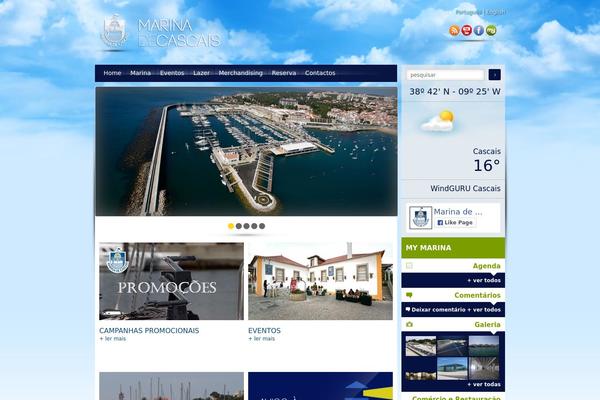Image resolution: width=600 pixels, height=400 pixels.
Task: Click ver todos under Agenda
Action: coord(484,281)
